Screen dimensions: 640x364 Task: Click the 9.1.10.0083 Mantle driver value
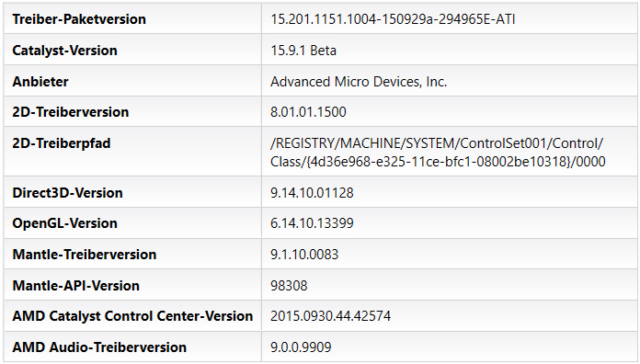[x=304, y=255]
